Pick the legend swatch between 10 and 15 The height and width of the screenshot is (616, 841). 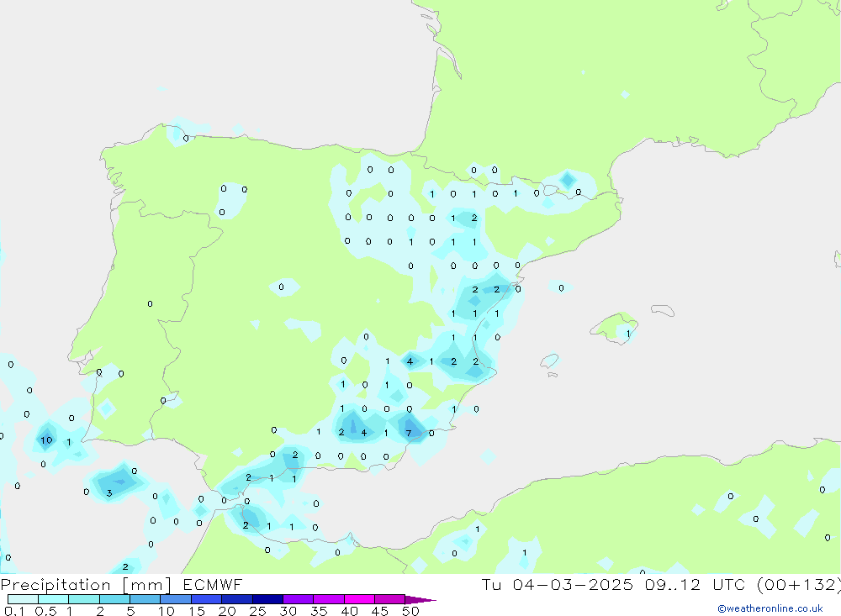click(176, 599)
